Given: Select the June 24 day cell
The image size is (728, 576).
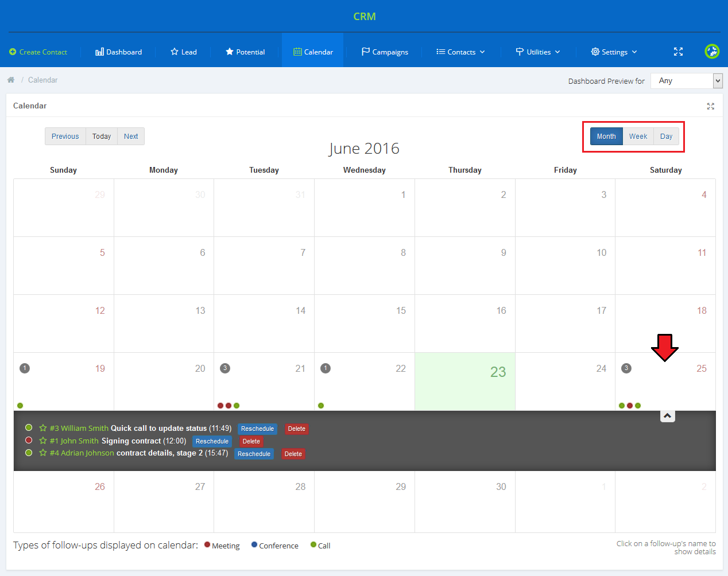Looking at the screenshot, I should pyautogui.click(x=565, y=382).
